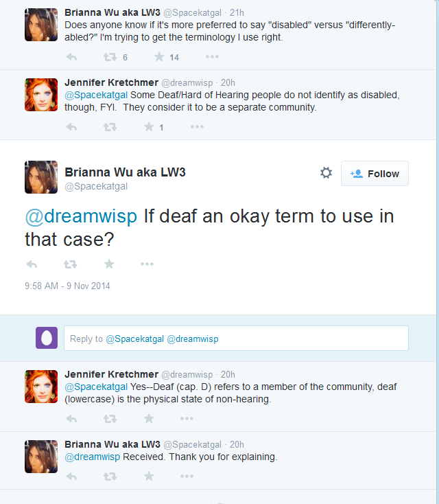This screenshot has width=439, height=504.
Task: Retweet the main "that case?" tweet
Action: point(70,264)
